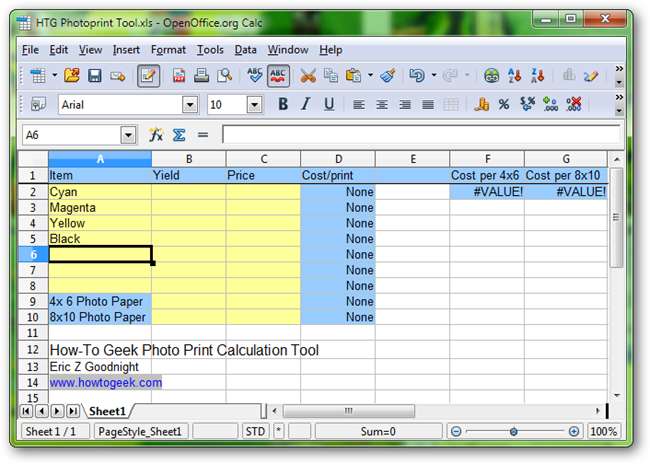Click the vertical scrollbar thumb
This screenshot has height=464, width=650.
616,217
